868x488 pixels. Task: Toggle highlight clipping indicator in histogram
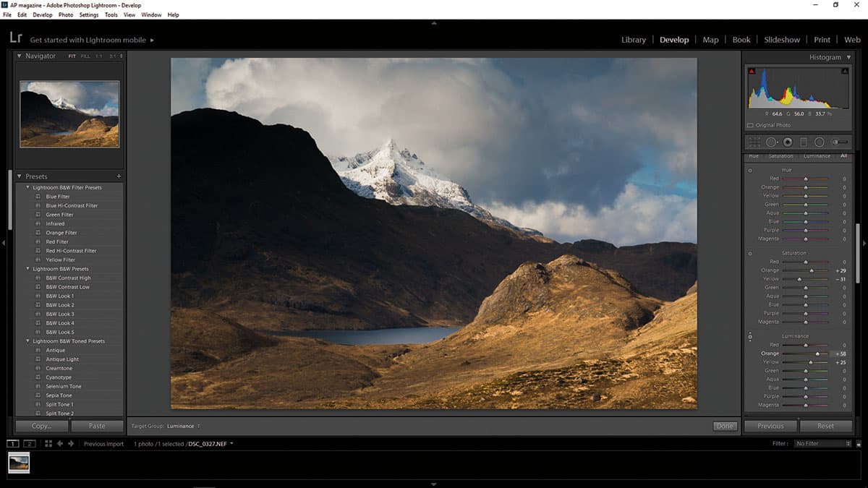844,71
